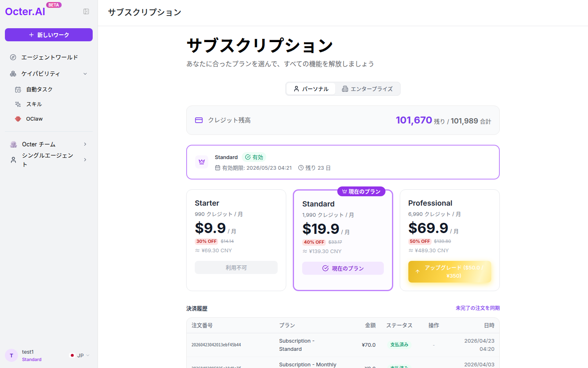
Task: Open the OClaw red icon
Action: [x=18, y=119]
